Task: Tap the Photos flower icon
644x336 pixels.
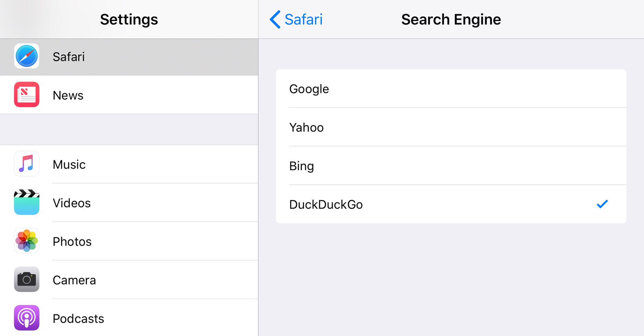Action: pyautogui.click(x=27, y=241)
